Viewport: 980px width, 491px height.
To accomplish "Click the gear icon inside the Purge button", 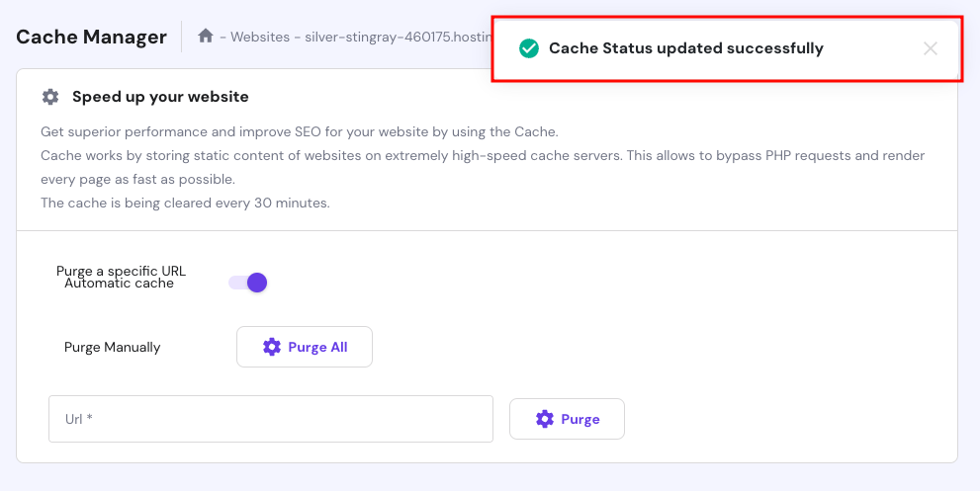I will tap(545, 419).
